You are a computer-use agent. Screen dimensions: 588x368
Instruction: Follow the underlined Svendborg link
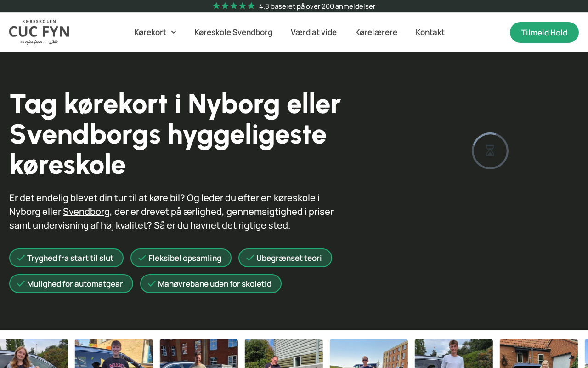point(86,212)
